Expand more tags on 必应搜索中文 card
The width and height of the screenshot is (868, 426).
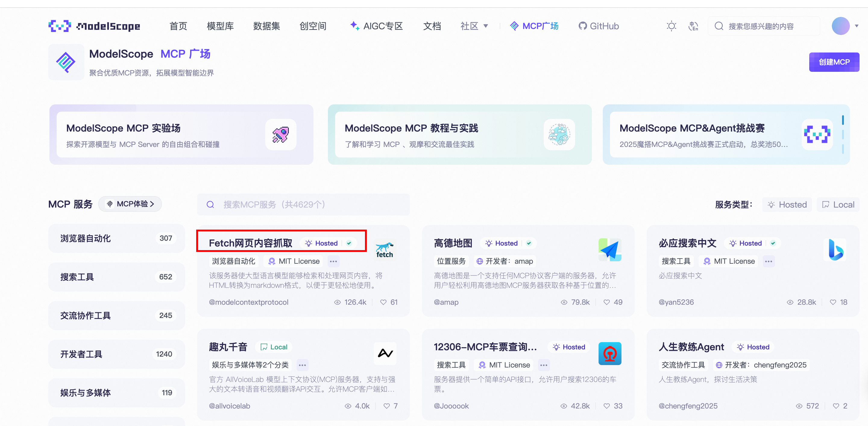(768, 261)
